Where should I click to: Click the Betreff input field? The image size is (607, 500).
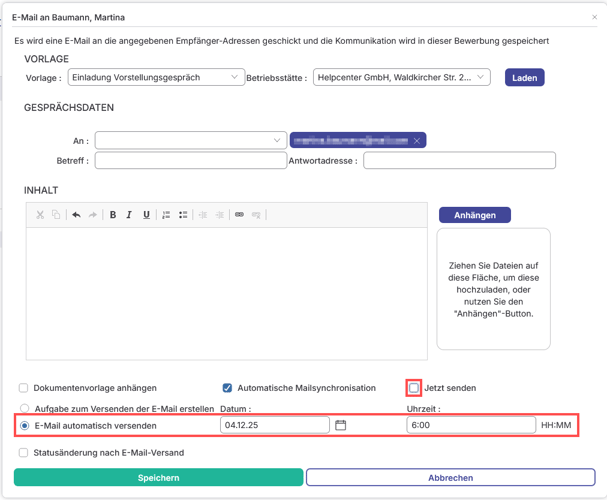tap(191, 160)
